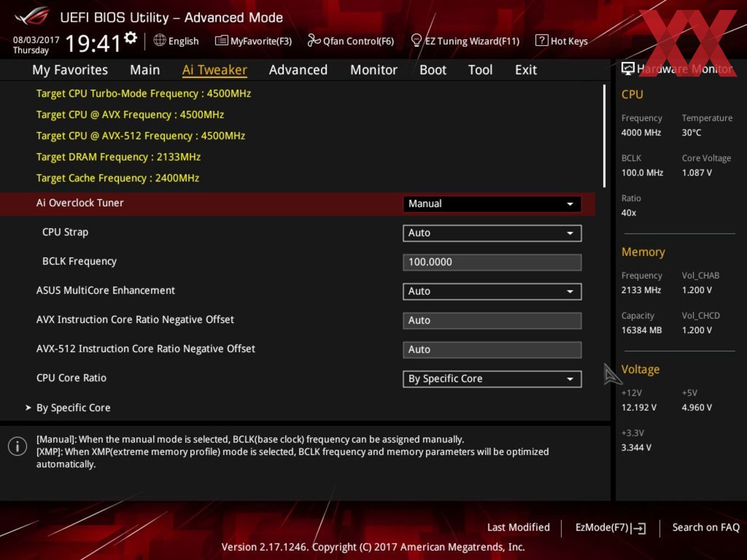Click the Search on FAQ link
The width and height of the screenshot is (747, 560).
click(706, 528)
